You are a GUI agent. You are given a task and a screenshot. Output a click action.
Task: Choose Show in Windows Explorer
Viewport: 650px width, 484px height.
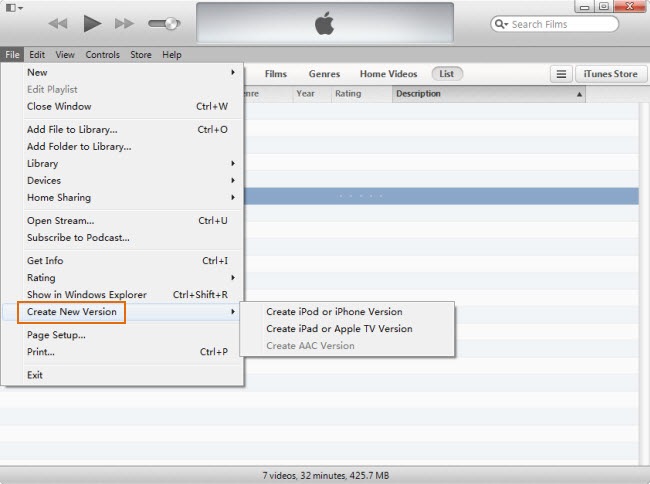point(131,295)
